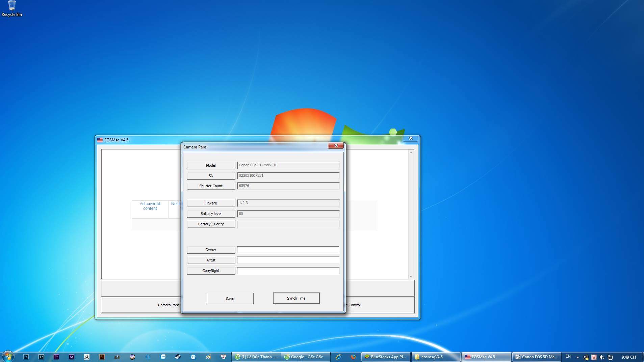The height and width of the screenshot is (362, 644).
Task: Open the Paint palette icon in taskbar
Action: click(x=208, y=357)
